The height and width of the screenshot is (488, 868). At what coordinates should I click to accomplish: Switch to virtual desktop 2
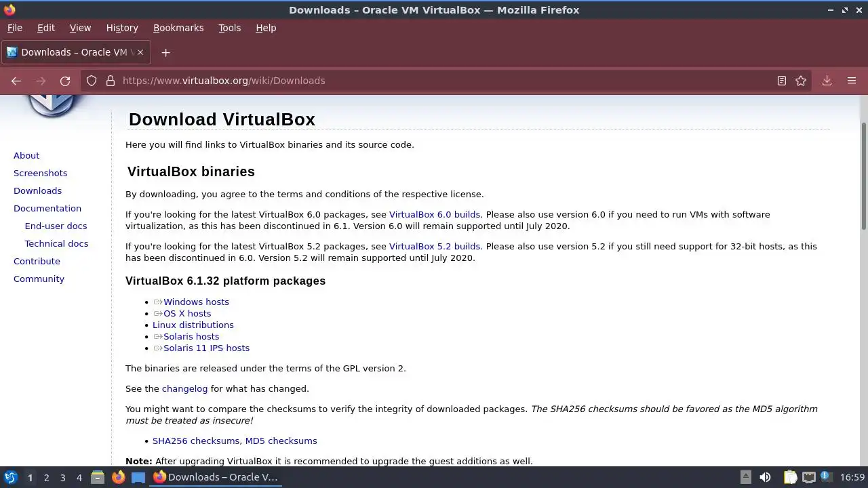[46, 477]
